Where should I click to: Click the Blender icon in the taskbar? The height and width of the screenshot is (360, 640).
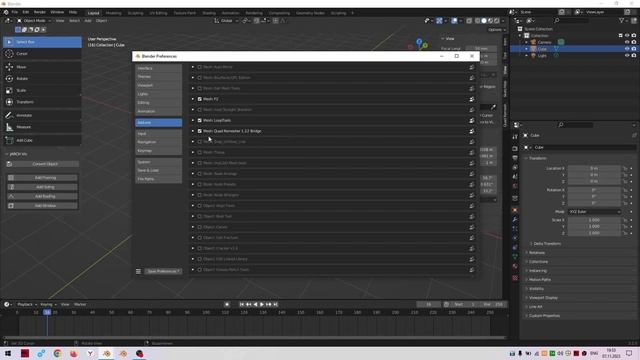point(107,353)
